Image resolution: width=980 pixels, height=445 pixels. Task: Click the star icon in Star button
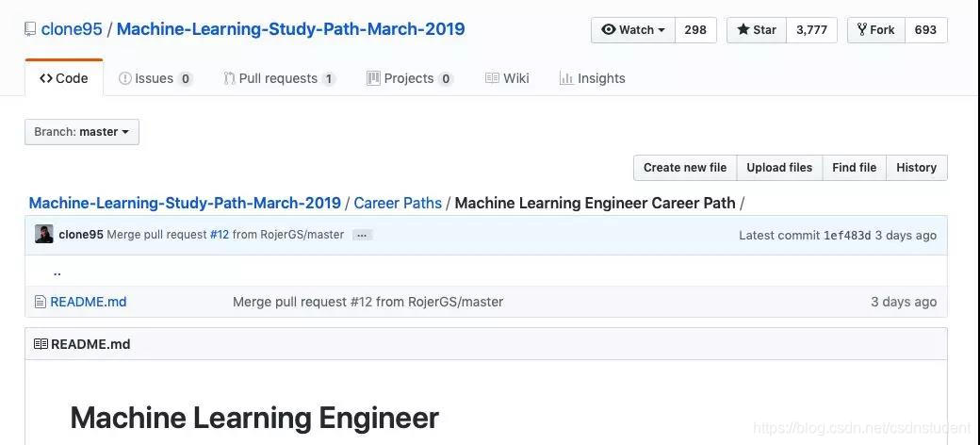[743, 29]
